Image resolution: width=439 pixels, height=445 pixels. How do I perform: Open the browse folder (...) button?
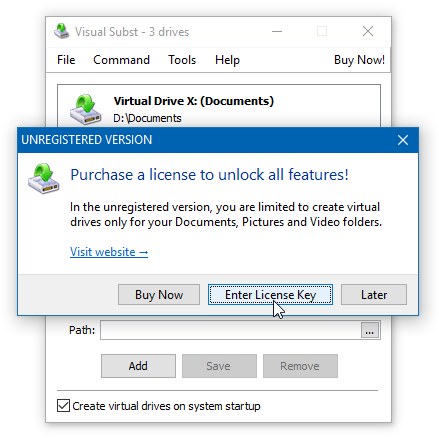coord(370,330)
